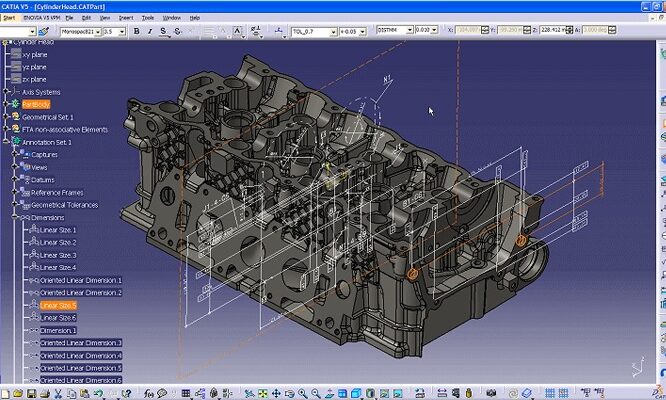Open the Insert menu
This screenshot has width=666, height=400.
point(126,18)
